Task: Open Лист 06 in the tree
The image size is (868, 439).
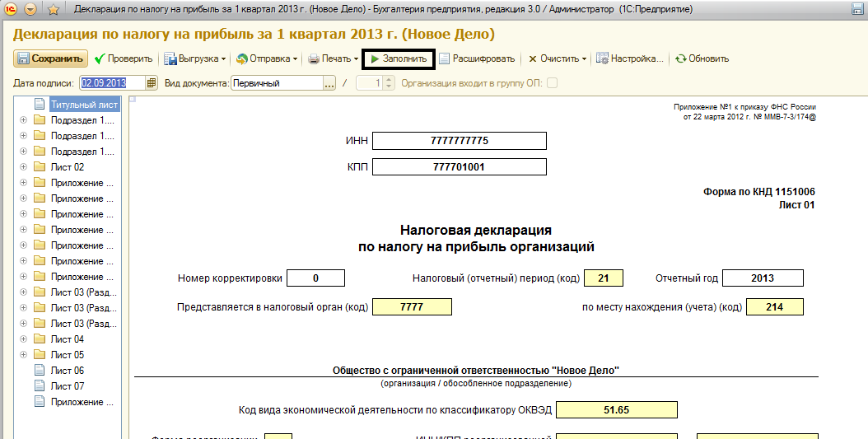Action: (x=68, y=371)
